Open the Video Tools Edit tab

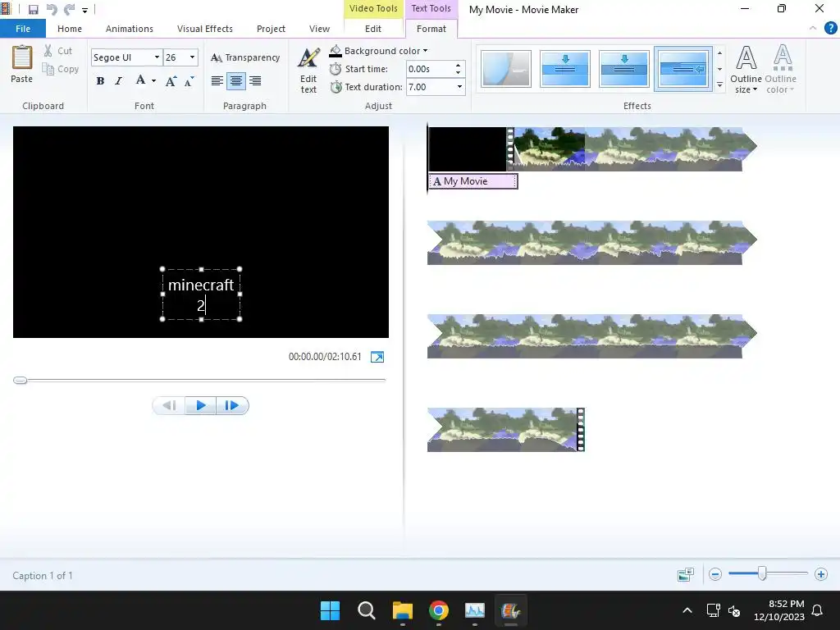tap(373, 29)
